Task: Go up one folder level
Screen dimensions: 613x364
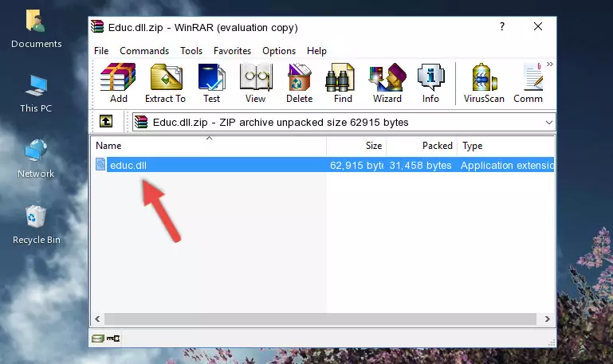Action: tap(106, 121)
